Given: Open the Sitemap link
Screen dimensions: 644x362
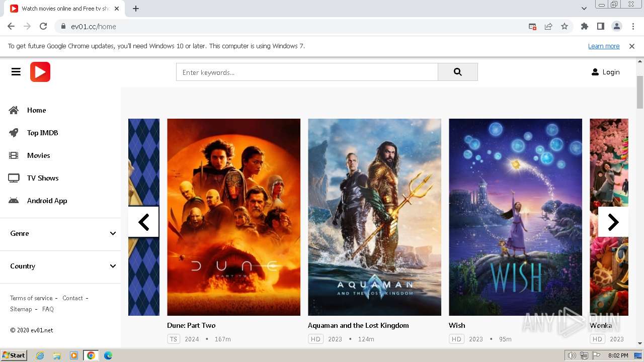Looking at the screenshot, I should 21,309.
